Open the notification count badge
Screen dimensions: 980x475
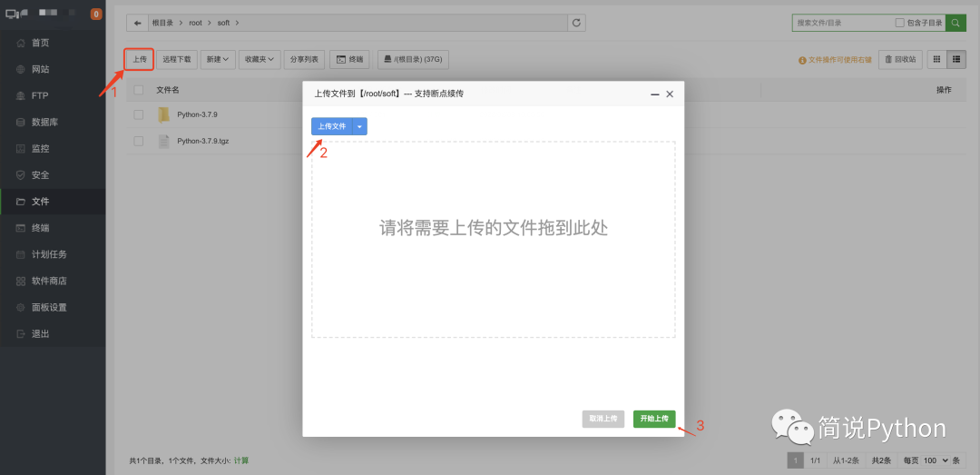point(96,14)
